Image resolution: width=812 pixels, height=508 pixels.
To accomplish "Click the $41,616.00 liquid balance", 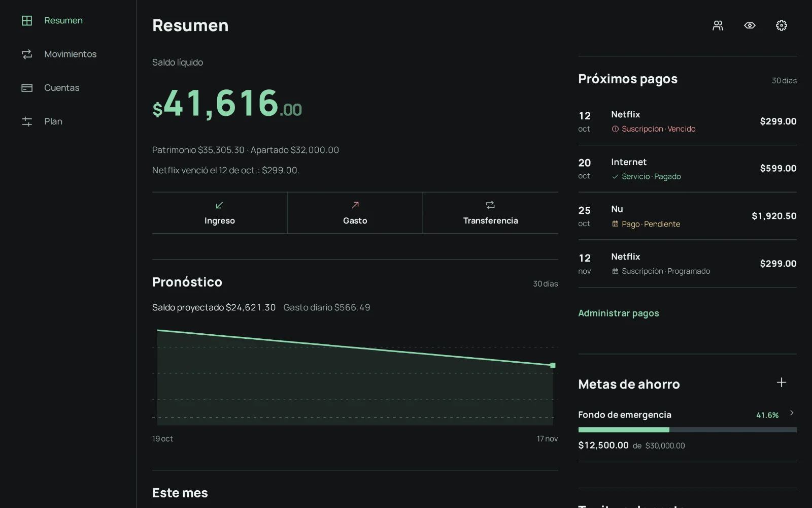I will 227,103.
